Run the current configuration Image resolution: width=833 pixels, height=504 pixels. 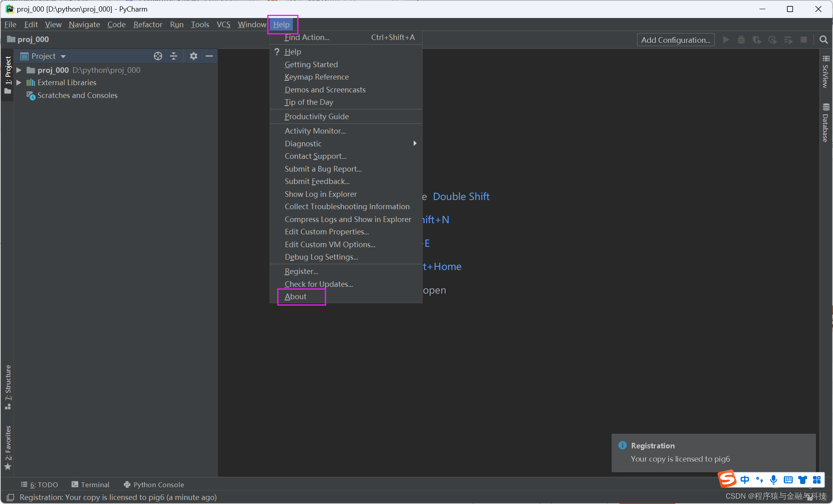[x=726, y=40]
